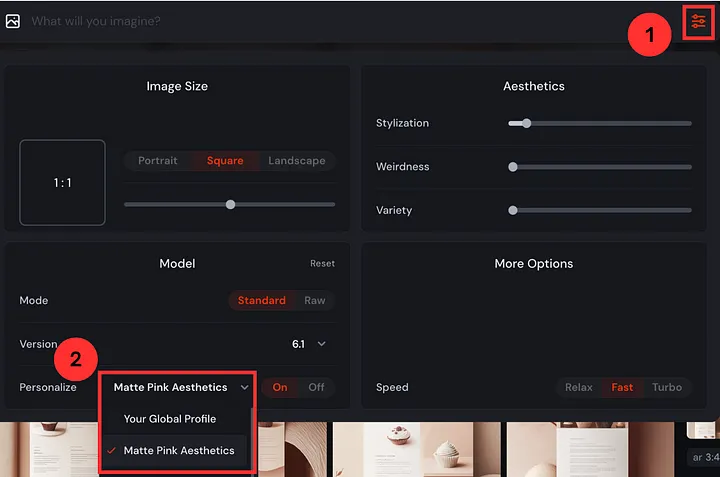This screenshot has width=720, height=477.
Task: Click the 1:1 aspect ratio preview box
Action: pyautogui.click(x=62, y=183)
